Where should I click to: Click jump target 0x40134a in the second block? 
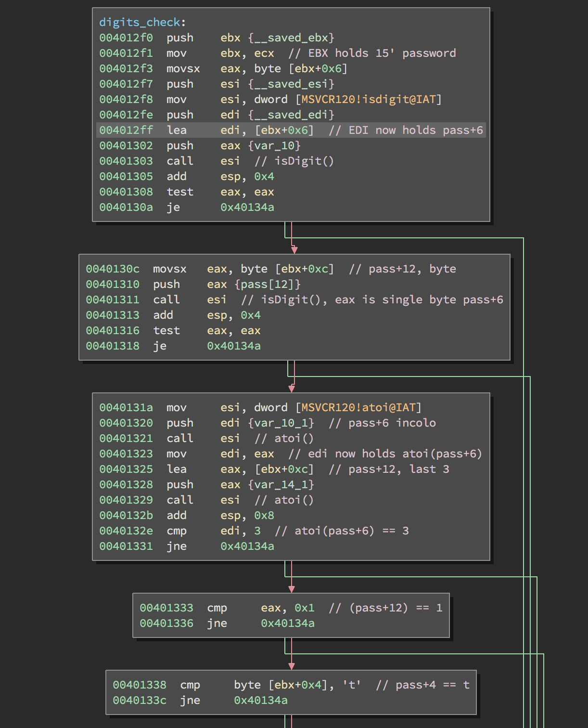(234, 346)
